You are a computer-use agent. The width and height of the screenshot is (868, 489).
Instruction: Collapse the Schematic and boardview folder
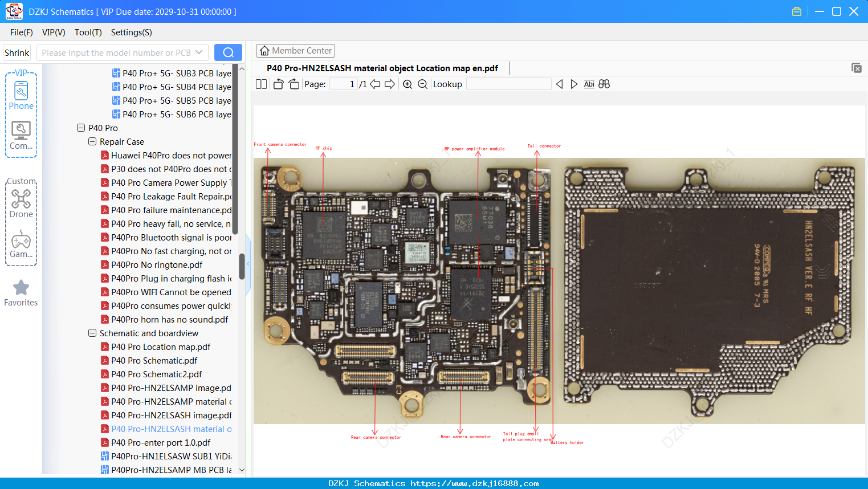click(92, 333)
